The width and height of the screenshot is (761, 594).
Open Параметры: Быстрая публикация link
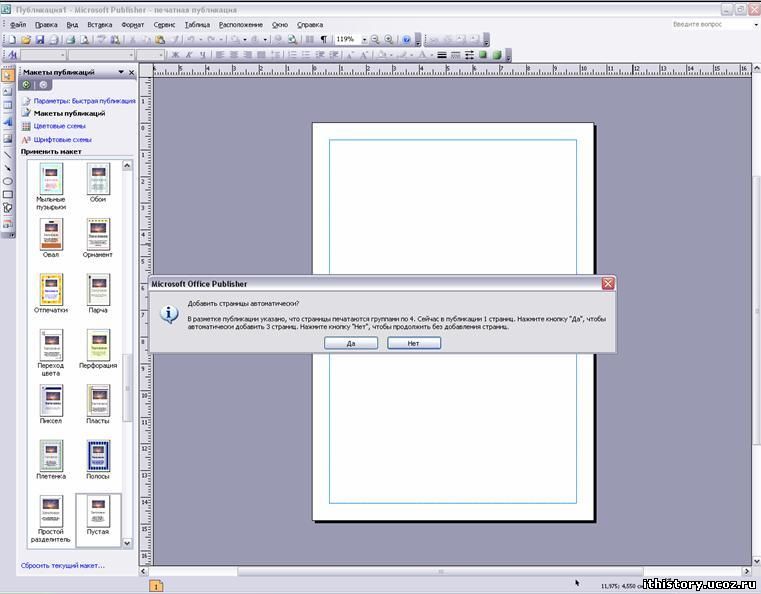pos(84,101)
